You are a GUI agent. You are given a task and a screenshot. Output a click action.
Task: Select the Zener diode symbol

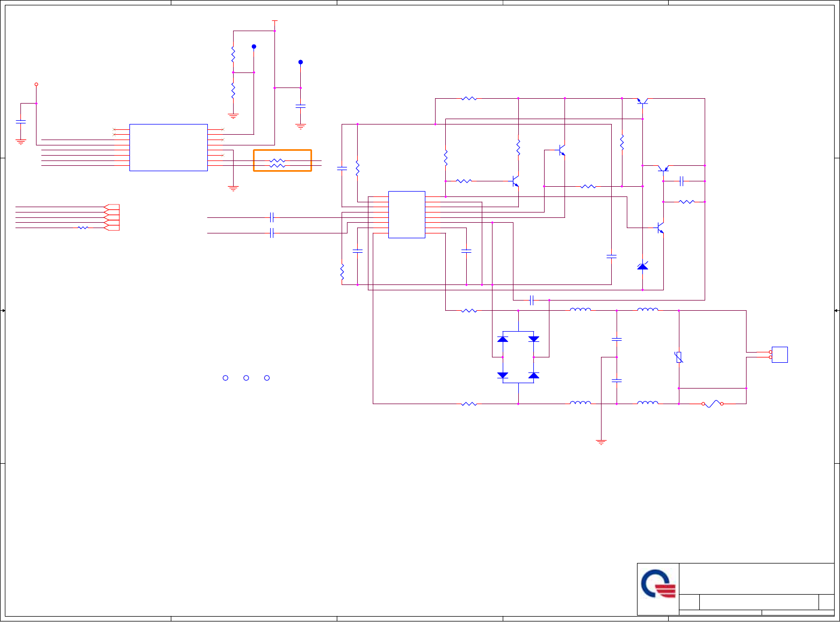pyautogui.click(x=642, y=266)
